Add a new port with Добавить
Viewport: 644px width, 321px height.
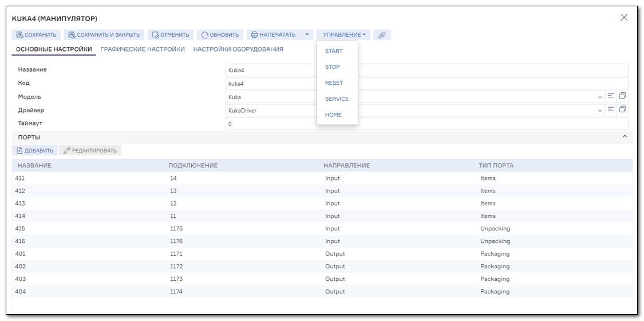(35, 151)
